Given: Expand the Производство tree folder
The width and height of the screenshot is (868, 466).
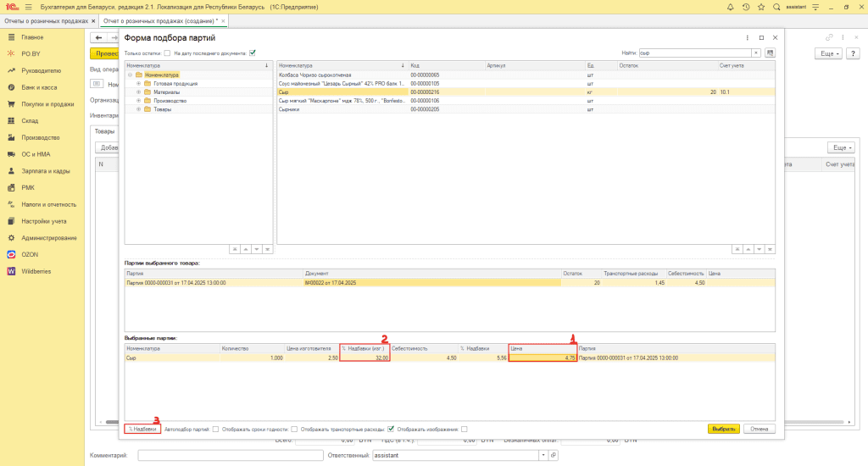Looking at the screenshot, I should pyautogui.click(x=138, y=101).
